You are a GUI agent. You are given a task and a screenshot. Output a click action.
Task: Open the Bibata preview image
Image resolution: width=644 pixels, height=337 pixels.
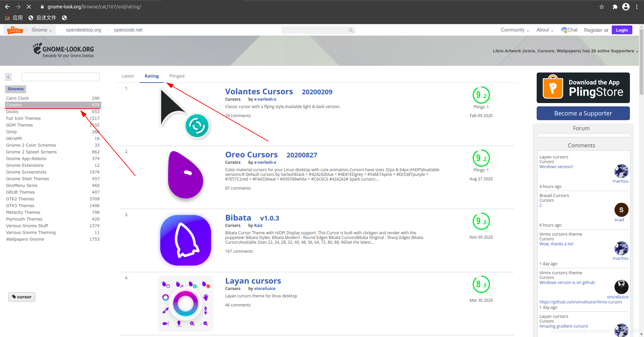185,240
